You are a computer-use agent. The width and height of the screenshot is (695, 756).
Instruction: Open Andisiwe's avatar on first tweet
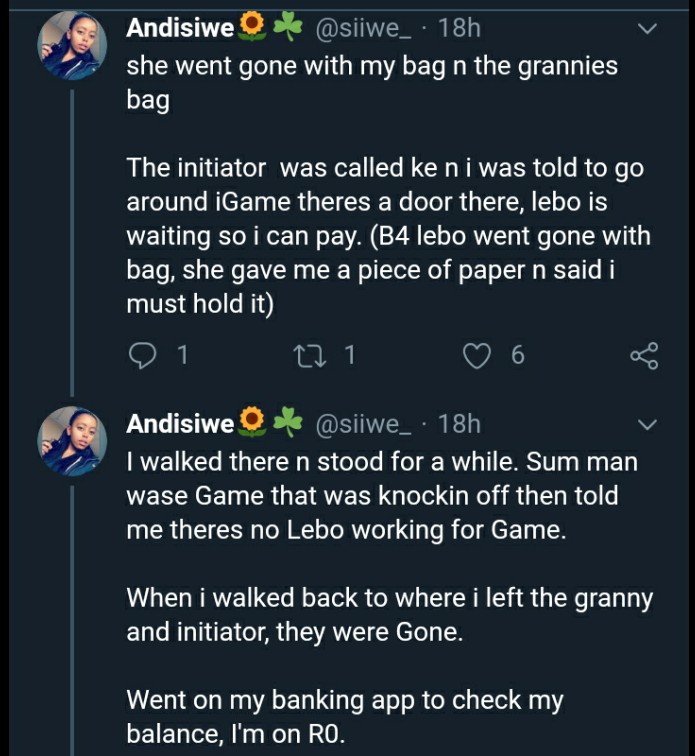tap(72, 45)
